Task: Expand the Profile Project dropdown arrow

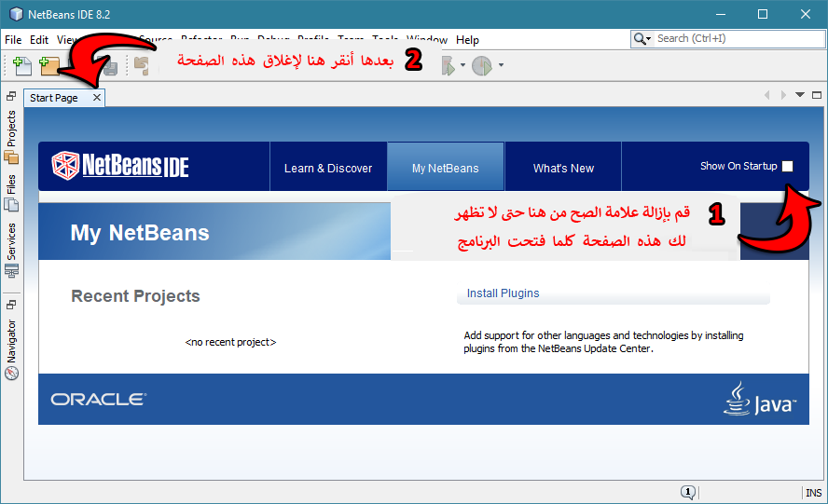Action: point(501,65)
